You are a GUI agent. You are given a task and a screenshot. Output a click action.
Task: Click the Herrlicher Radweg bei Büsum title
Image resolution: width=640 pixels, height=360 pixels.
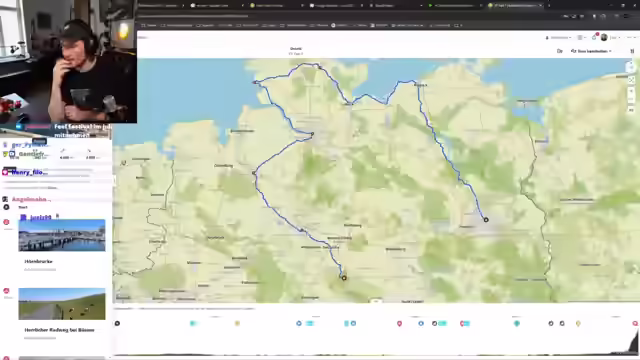59,330
